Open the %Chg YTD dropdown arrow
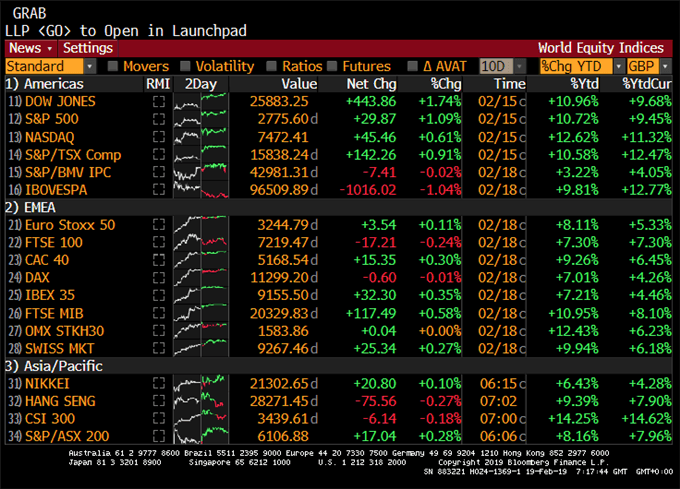 619,66
